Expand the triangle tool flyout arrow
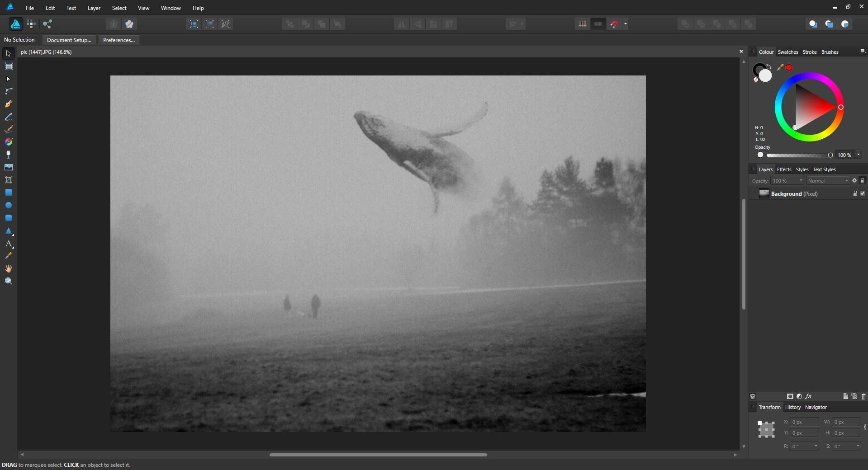This screenshot has height=470, width=868. pos(13,235)
